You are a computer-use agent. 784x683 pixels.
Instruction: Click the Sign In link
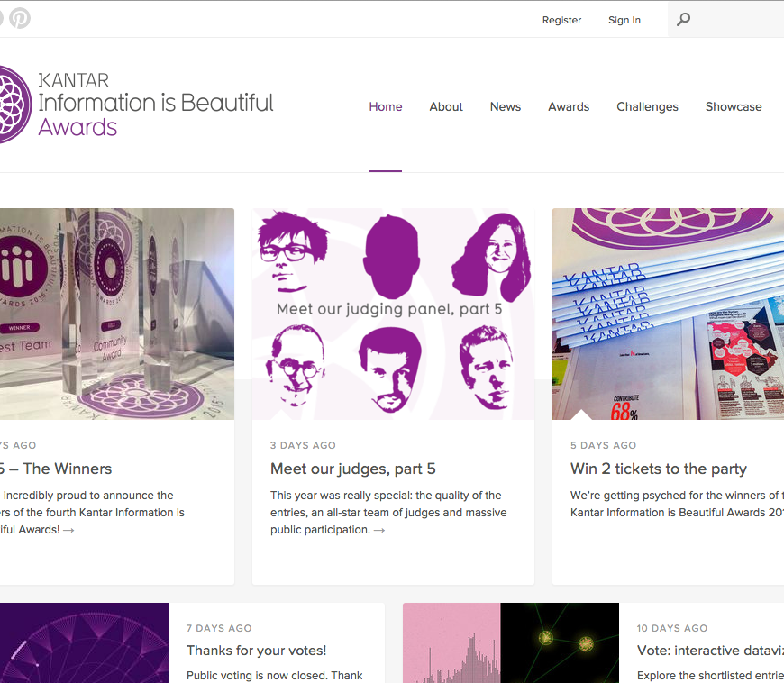[624, 20]
